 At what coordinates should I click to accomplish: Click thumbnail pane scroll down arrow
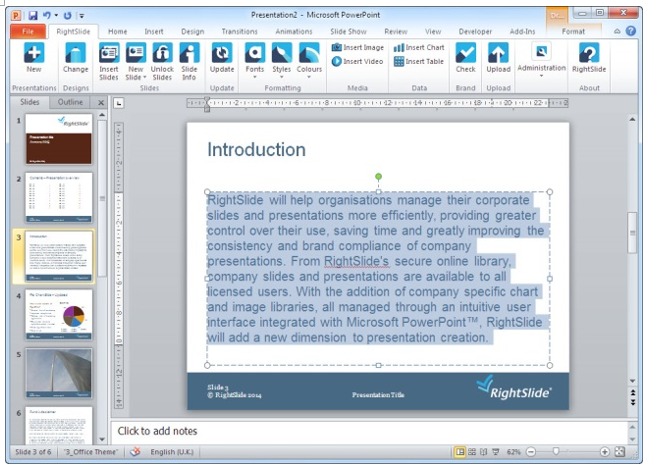(x=102, y=439)
